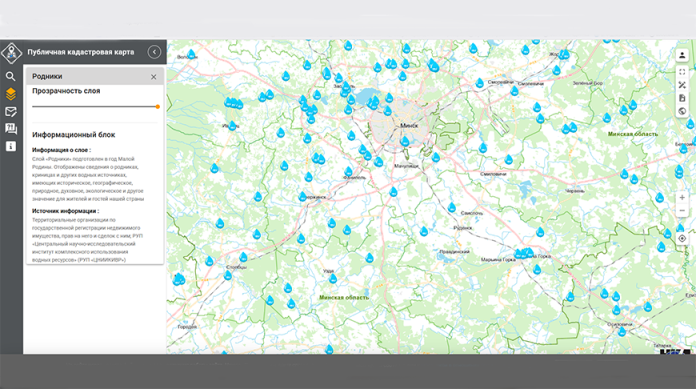Click the 'Публичная кадастровая карта' title
The width and height of the screenshot is (696, 389).
click(x=81, y=52)
